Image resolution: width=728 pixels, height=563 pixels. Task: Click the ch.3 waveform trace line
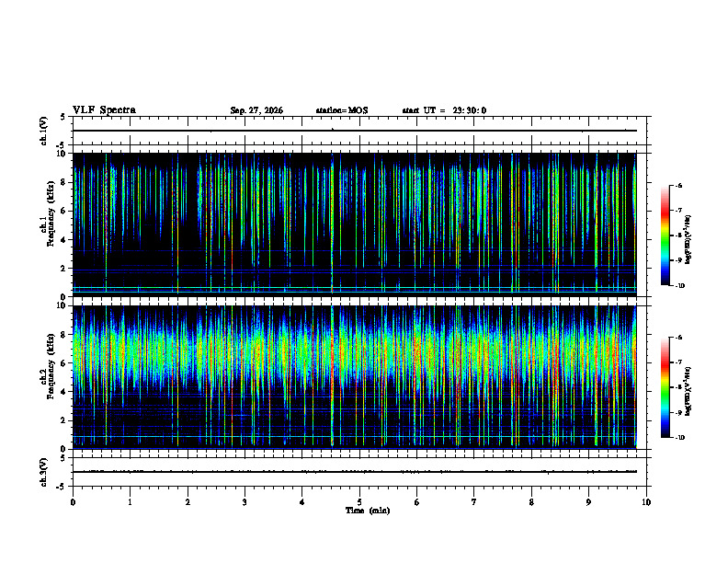[x=355, y=472]
